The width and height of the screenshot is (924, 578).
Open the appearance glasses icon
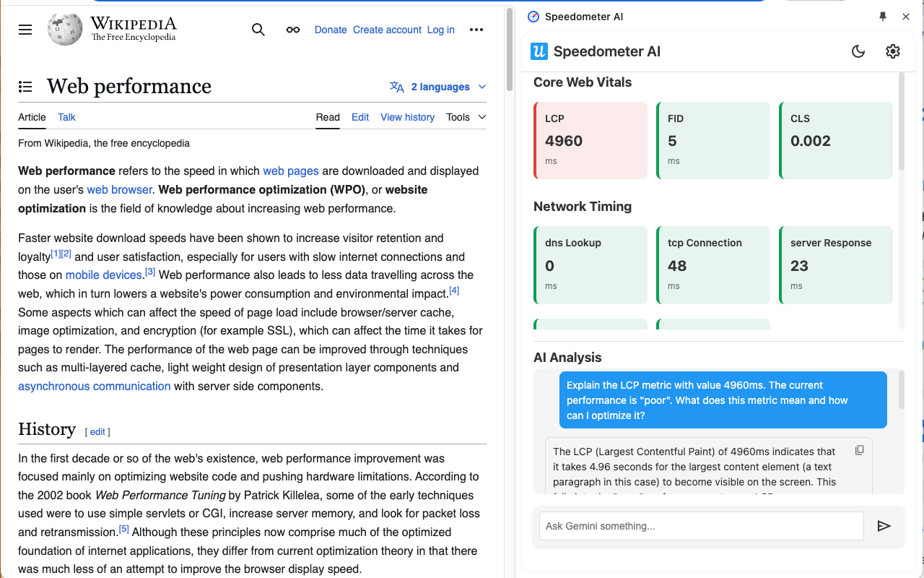click(293, 30)
